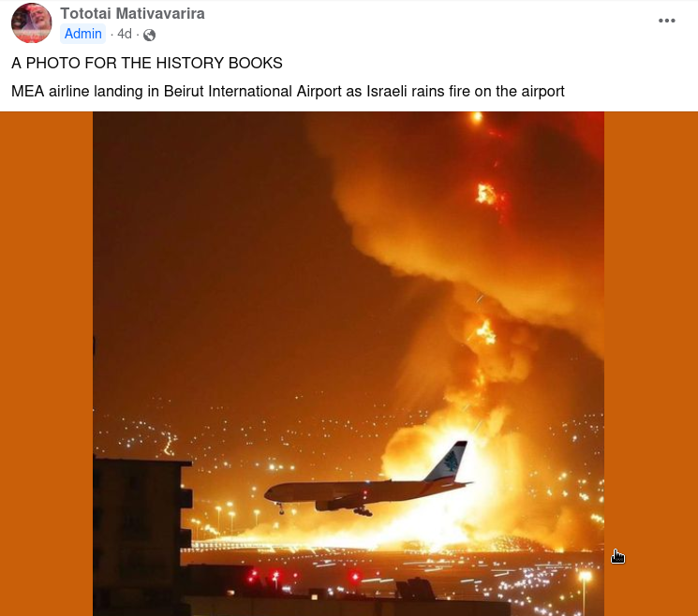Click the MEA airline caption line
This screenshot has width=698, height=616.
click(288, 91)
